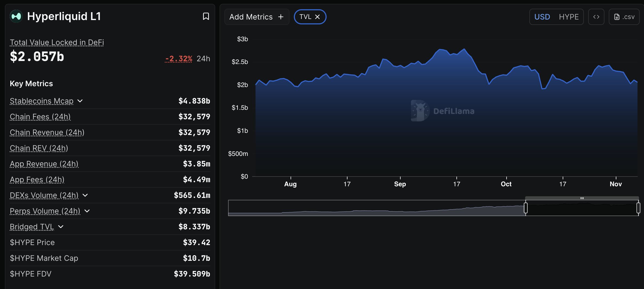Expand the Bridged TVL breakdown
Viewport: 644px width, 289px height.
click(61, 227)
